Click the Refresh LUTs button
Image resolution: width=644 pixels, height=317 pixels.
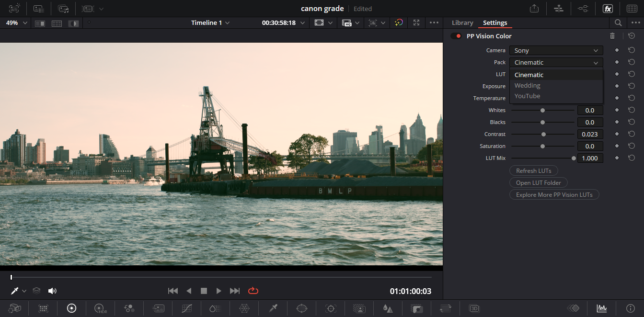coord(533,170)
